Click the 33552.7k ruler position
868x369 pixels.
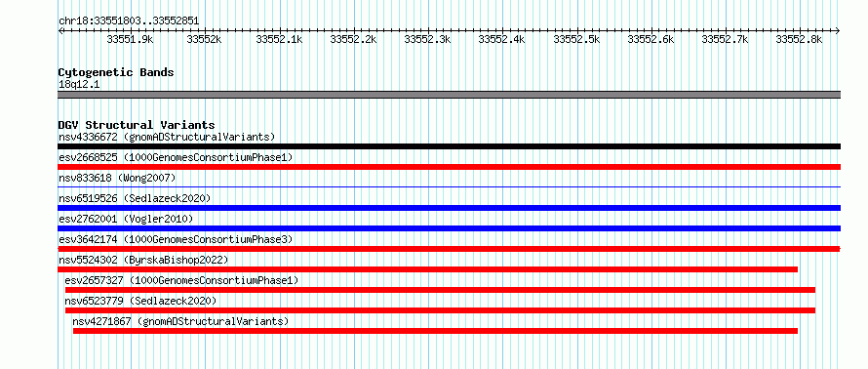click(725, 39)
